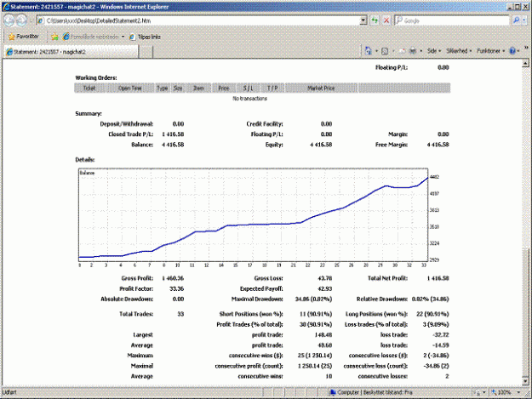This screenshot has height=399, width=532.
Task: Click the Ticket column header
Action: (89, 88)
